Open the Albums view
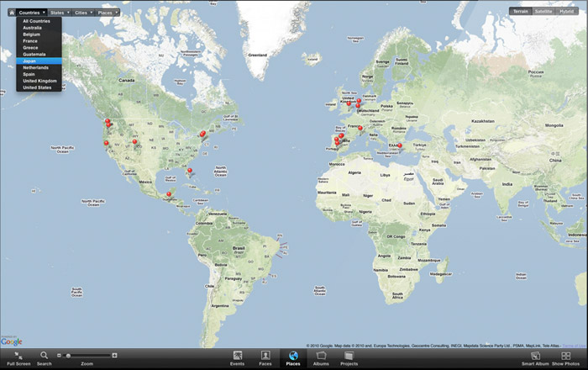The width and height of the screenshot is (588, 370). (321, 357)
